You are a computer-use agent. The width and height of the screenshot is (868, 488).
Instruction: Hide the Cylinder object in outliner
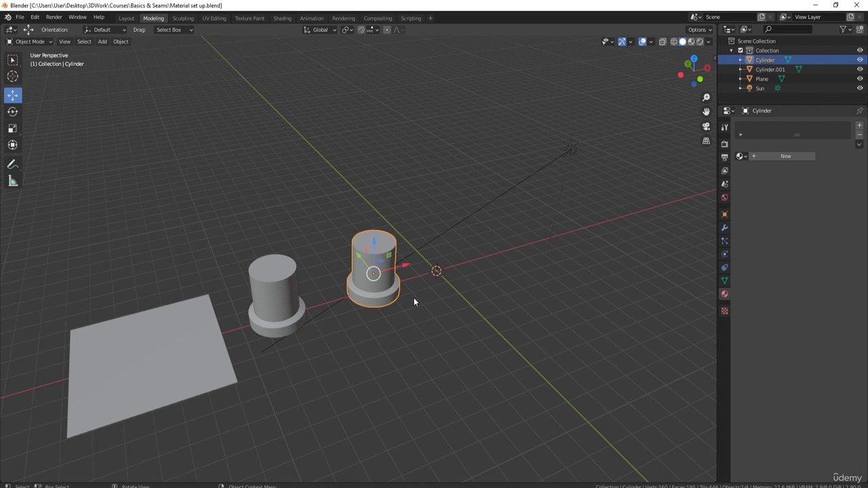[x=860, y=60]
